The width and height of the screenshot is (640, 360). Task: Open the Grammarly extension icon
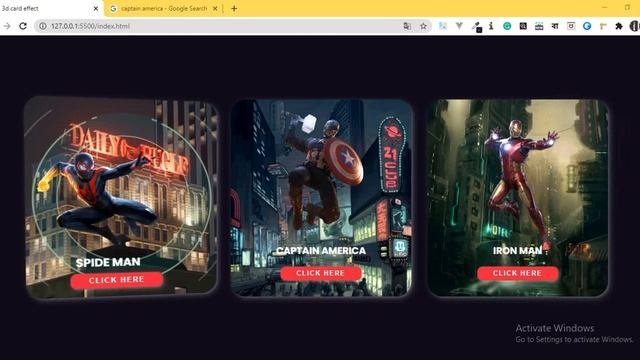point(507,26)
